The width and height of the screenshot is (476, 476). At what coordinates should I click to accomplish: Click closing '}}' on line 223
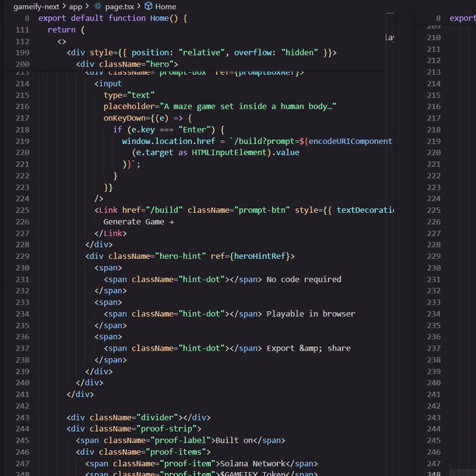point(109,188)
